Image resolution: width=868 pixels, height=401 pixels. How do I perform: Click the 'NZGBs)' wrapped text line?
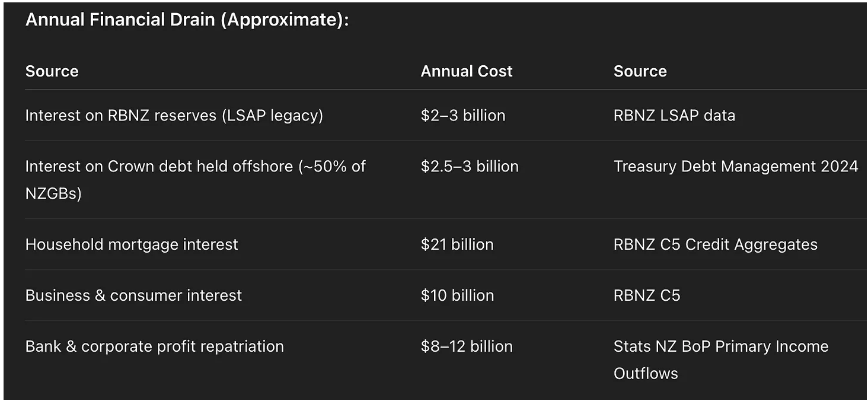coord(53,193)
